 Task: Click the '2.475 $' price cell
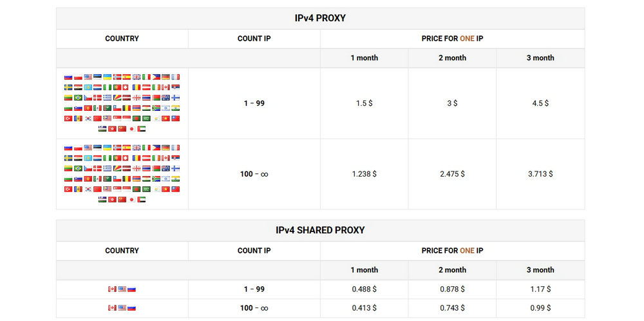point(452,174)
